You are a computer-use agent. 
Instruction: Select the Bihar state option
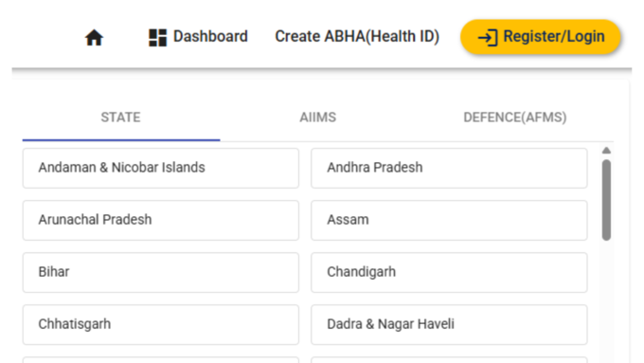pos(161,273)
